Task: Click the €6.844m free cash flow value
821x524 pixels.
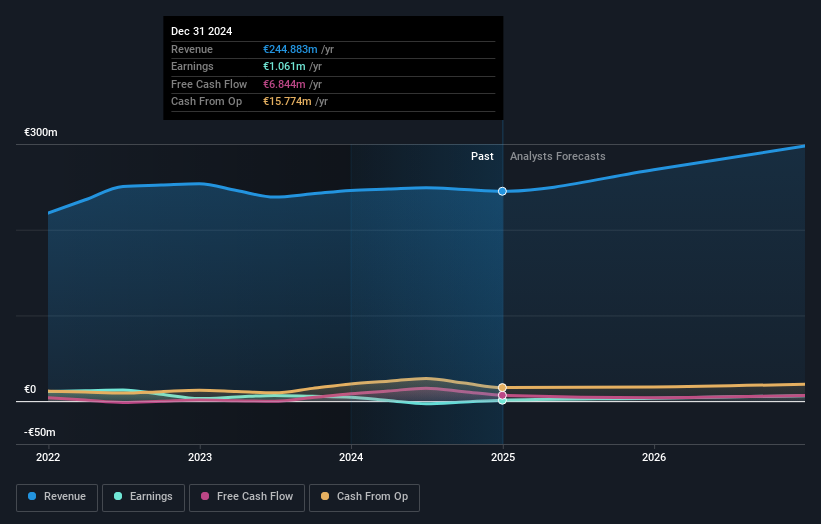Action: [284, 84]
